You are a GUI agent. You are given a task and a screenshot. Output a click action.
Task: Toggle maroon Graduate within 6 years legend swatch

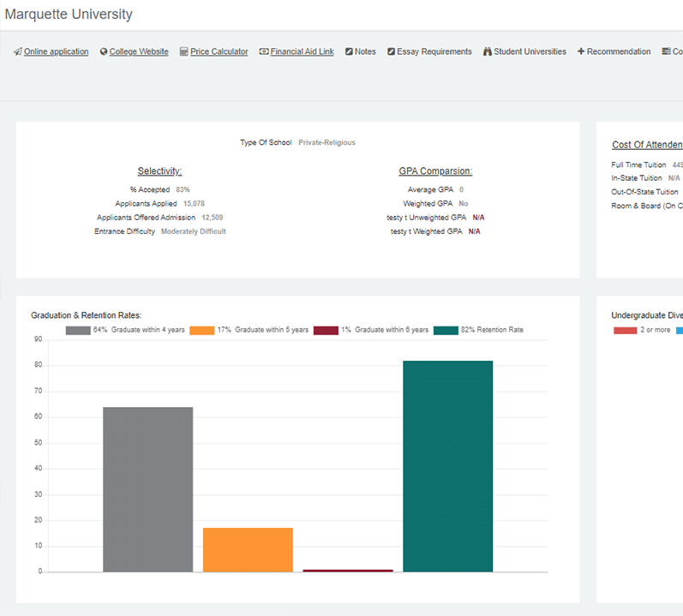[x=326, y=331]
